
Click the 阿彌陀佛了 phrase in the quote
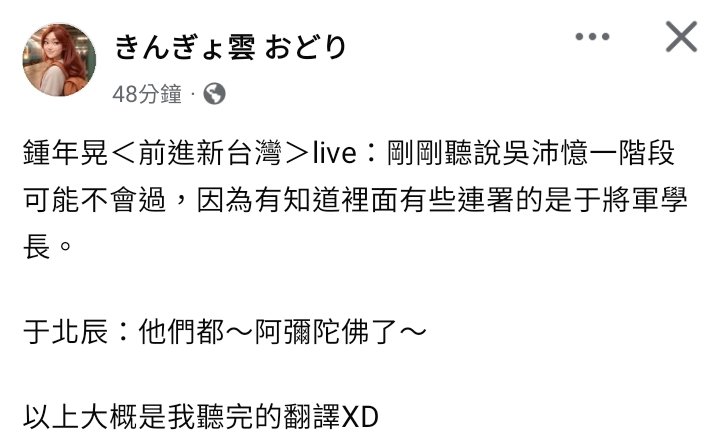coord(325,332)
